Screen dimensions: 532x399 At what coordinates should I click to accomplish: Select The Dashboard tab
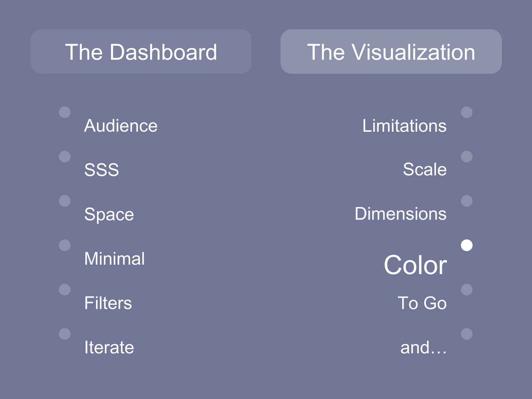click(141, 52)
